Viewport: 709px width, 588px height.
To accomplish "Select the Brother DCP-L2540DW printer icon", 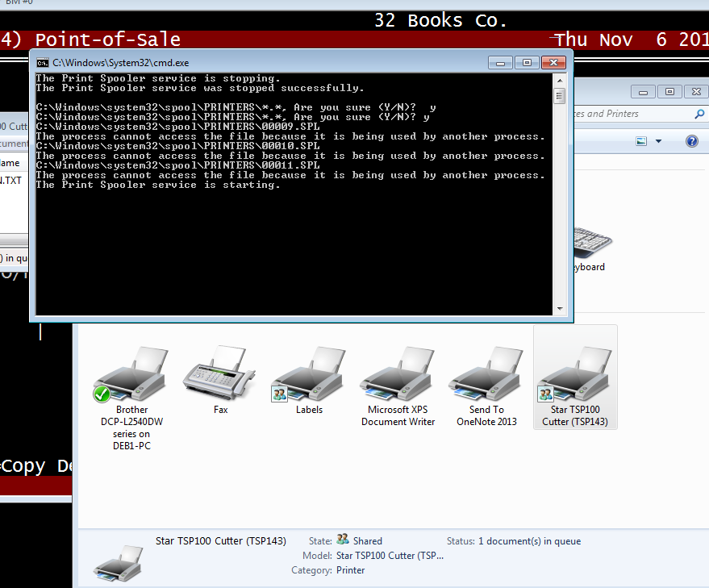I will tap(131, 374).
